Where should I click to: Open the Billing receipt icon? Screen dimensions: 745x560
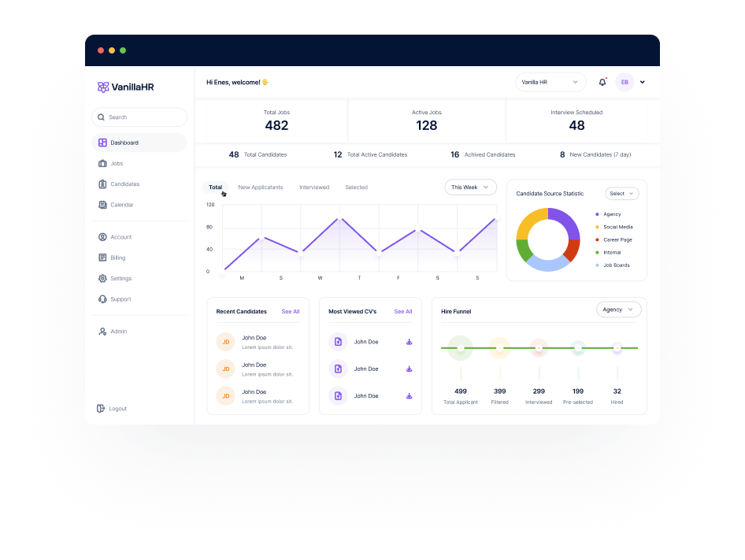pyautogui.click(x=102, y=258)
